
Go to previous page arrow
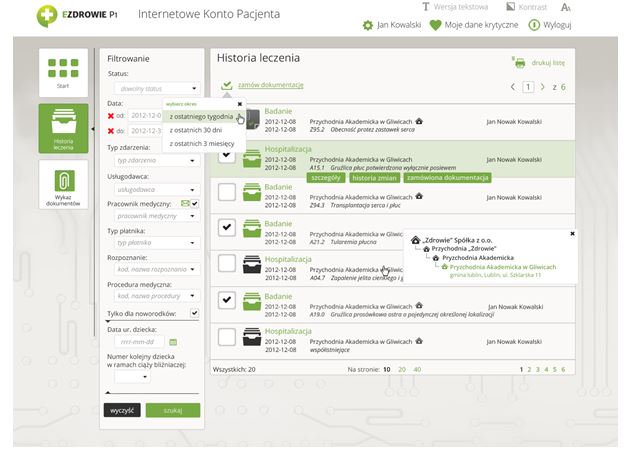(x=513, y=87)
